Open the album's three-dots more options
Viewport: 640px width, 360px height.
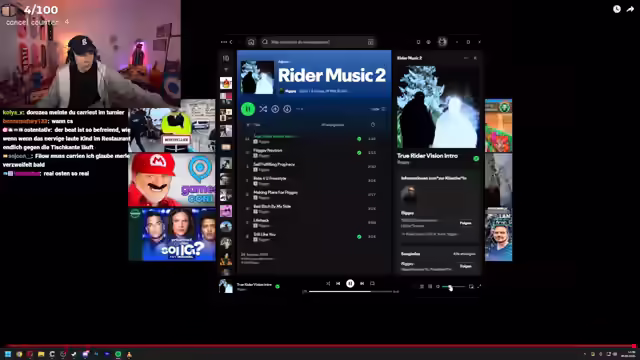[300, 109]
